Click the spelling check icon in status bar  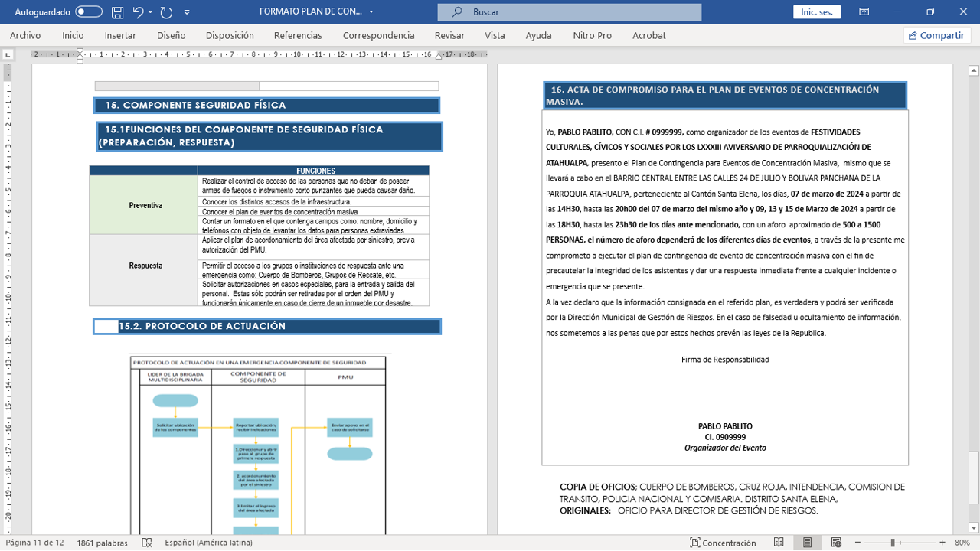pyautogui.click(x=146, y=543)
